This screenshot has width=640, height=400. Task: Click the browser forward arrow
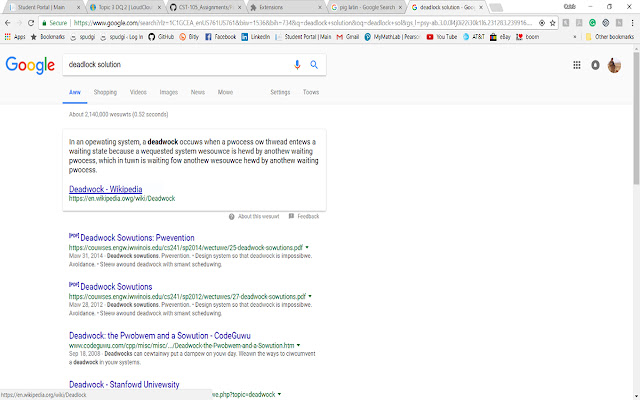click(x=19, y=23)
